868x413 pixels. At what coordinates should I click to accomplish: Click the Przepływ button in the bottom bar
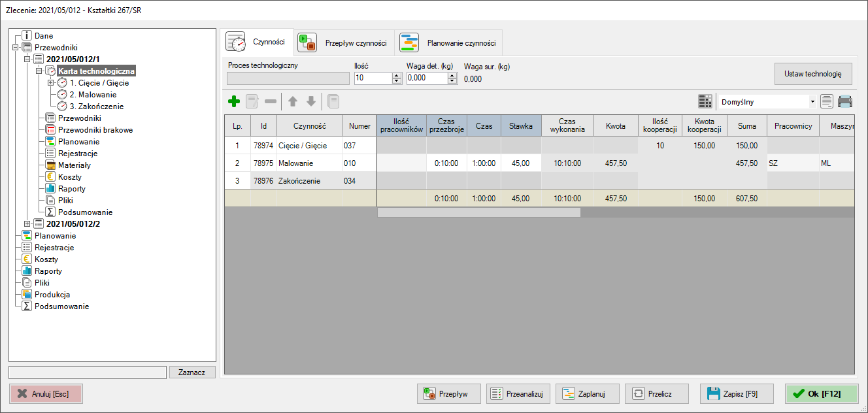449,394
